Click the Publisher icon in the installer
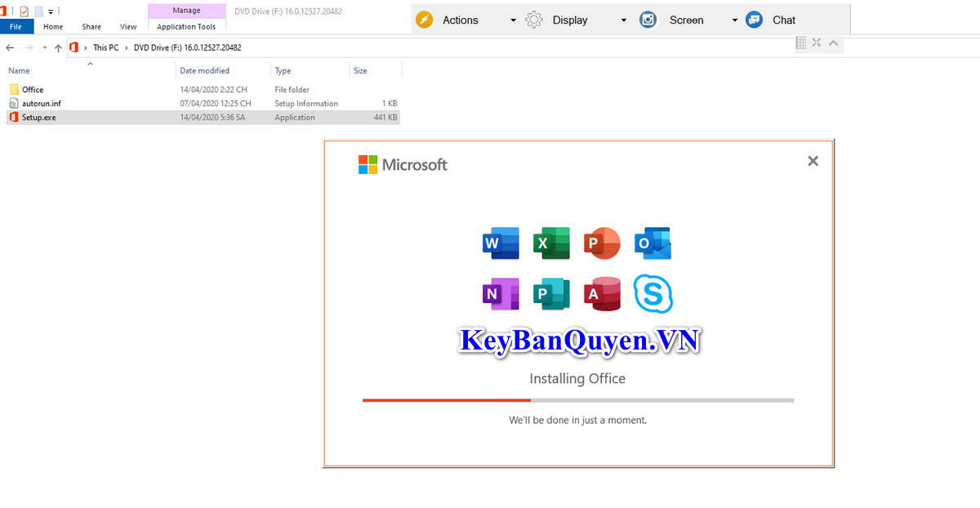980x508 pixels. (551, 294)
